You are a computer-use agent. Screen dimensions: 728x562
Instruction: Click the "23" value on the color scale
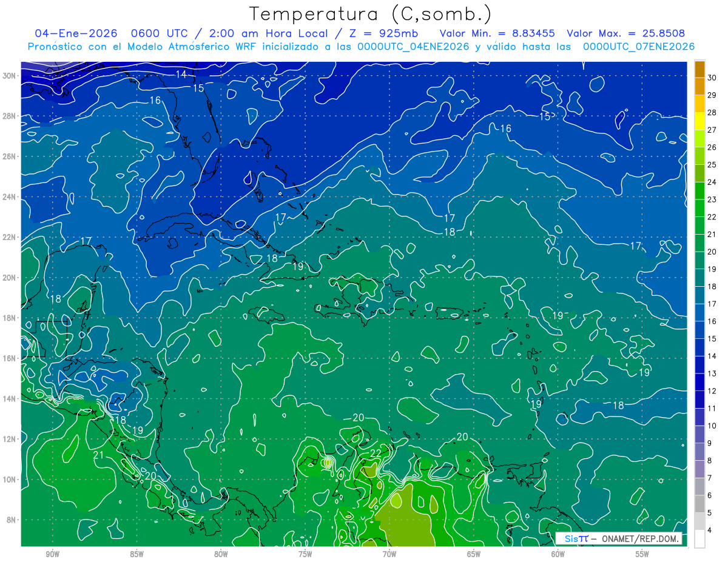[712, 199]
